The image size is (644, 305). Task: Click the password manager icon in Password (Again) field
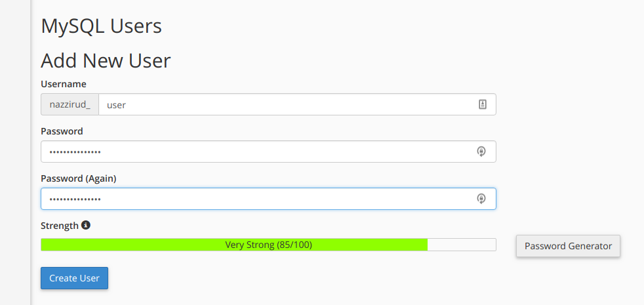481,199
